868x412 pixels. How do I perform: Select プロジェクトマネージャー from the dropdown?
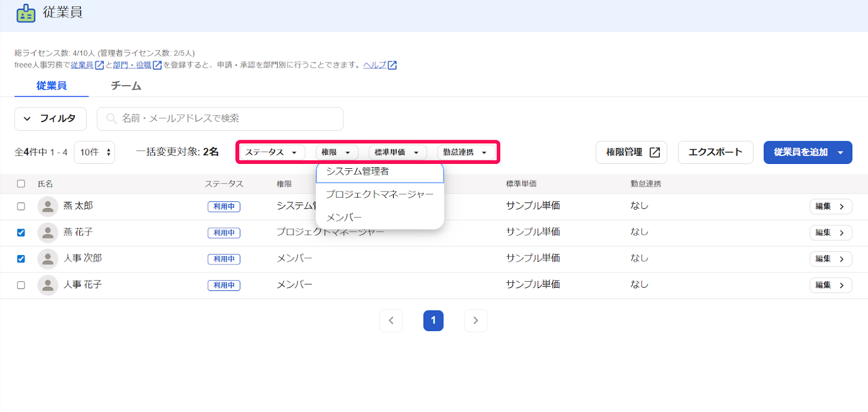380,194
